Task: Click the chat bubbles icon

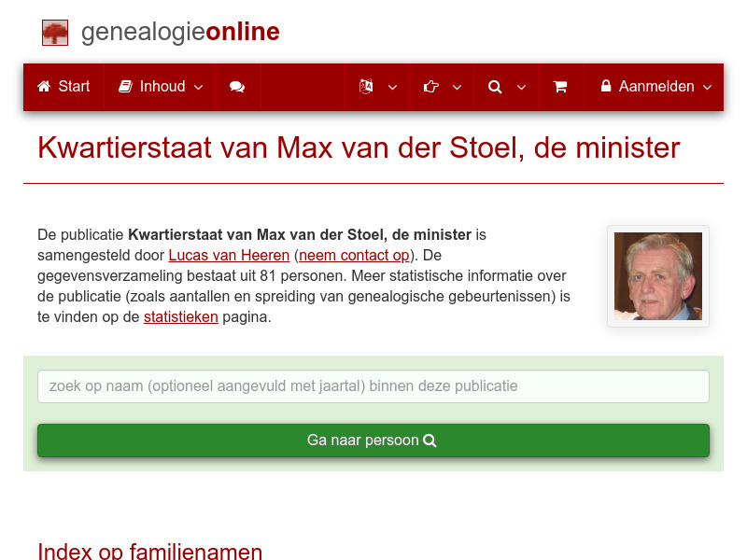Action: (x=237, y=86)
